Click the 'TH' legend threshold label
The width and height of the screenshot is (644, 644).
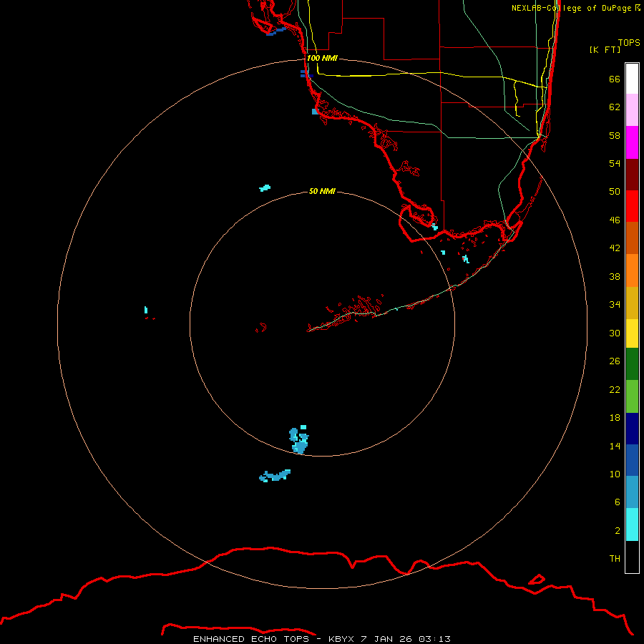coord(615,558)
